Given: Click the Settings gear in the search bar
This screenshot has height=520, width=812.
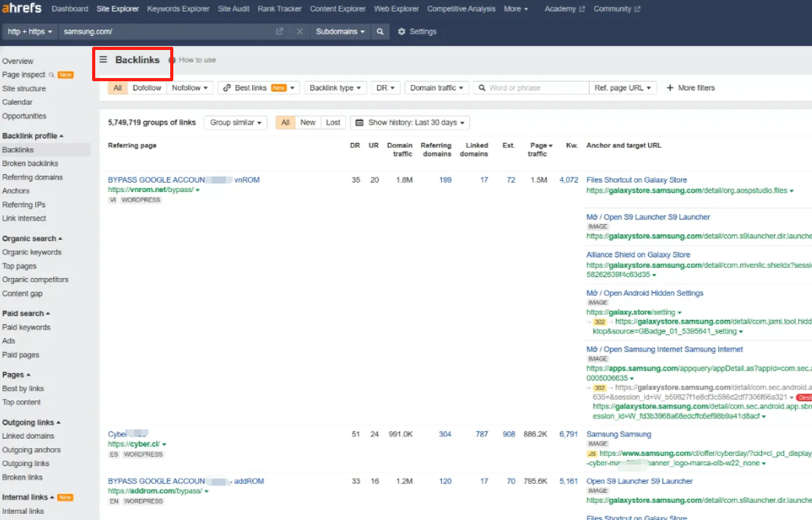Looking at the screenshot, I should [402, 33].
